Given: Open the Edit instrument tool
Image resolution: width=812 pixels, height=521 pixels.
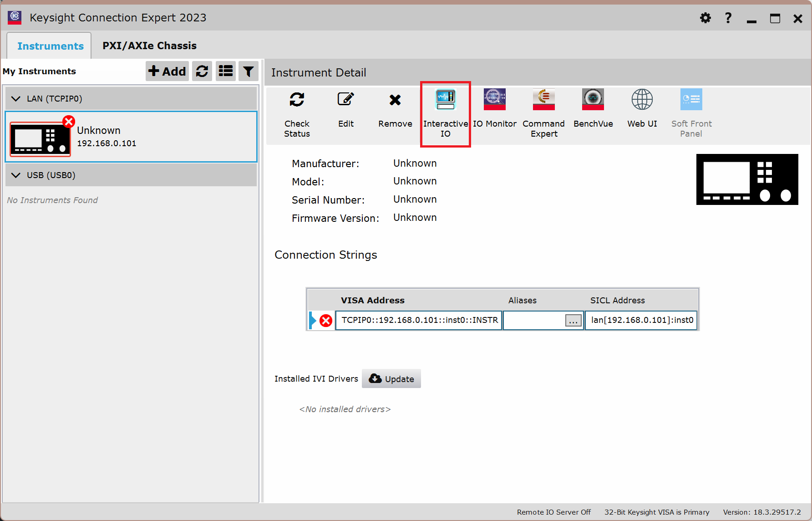Looking at the screenshot, I should coord(345,100).
